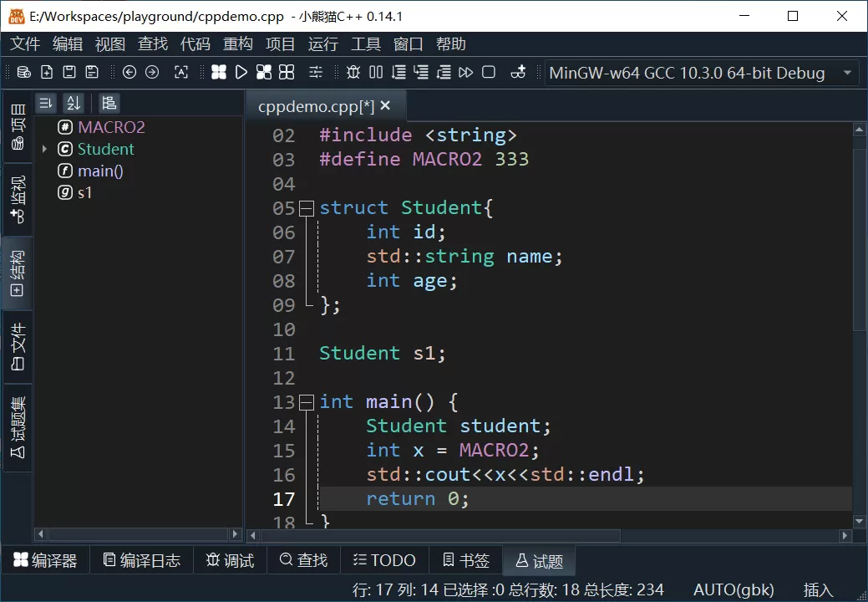This screenshot has height=602, width=868.
Task: Toggle alphabetical sorting in the structure panel
Action: coord(74,104)
